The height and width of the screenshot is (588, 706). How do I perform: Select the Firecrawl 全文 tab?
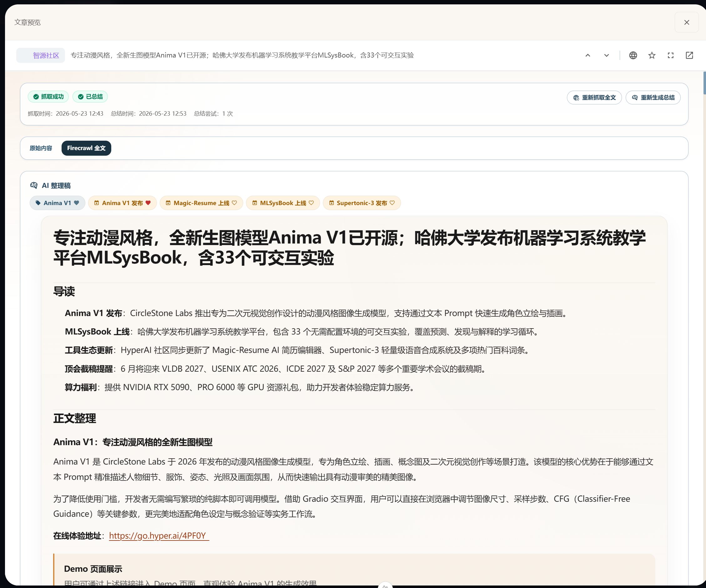86,148
